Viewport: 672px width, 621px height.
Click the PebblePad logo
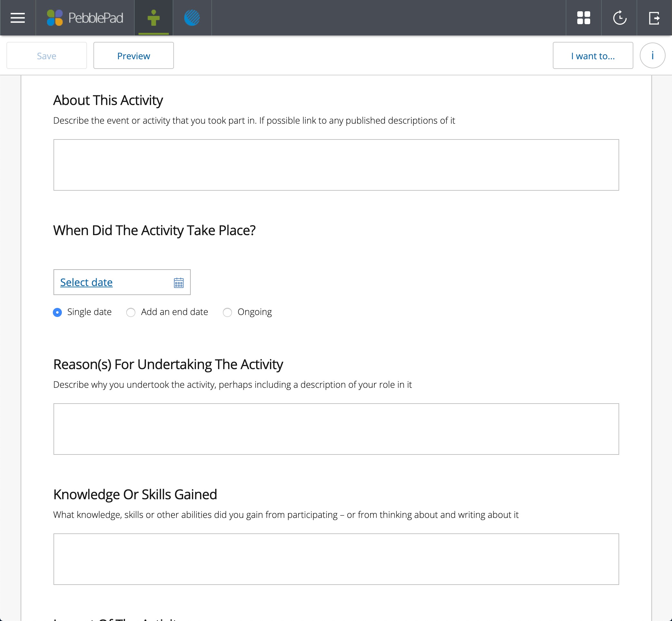click(x=85, y=18)
